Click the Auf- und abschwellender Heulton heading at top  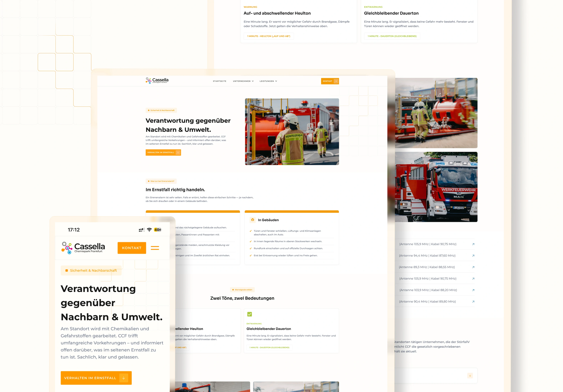pyautogui.click(x=277, y=13)
